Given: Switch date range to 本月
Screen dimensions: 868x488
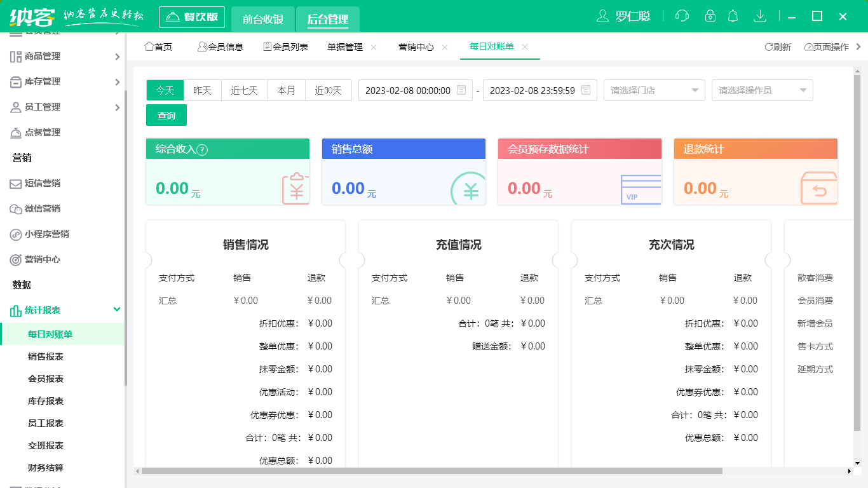Looking at the screenshot, I should (286, 90).
